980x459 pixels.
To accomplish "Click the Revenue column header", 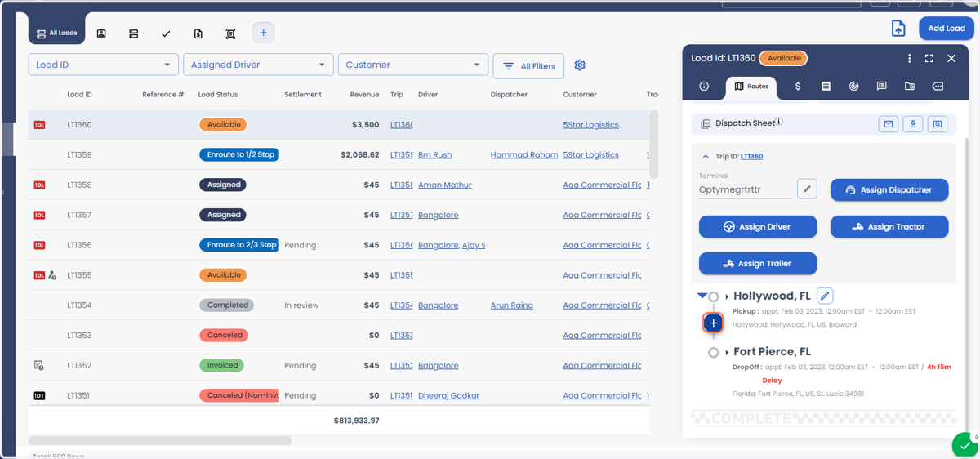I will click(364, 95).
